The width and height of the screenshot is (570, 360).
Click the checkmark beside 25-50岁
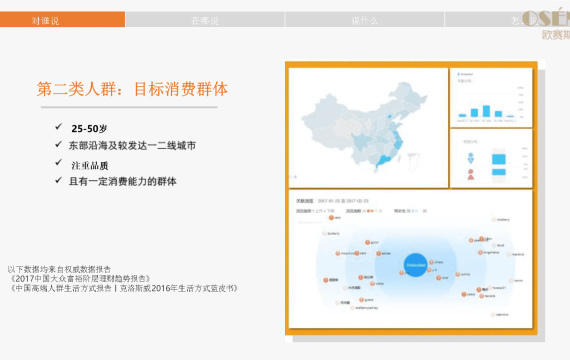tap(59, 127)
